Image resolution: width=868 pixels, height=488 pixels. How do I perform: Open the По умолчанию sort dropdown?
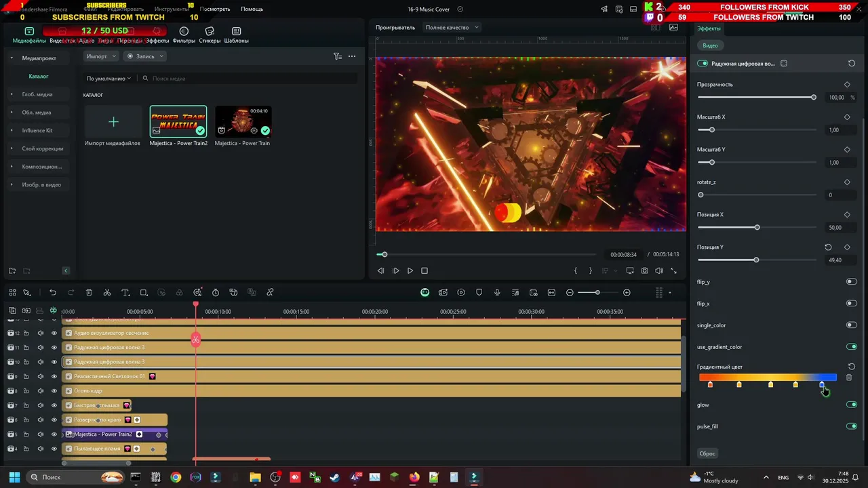108,79
